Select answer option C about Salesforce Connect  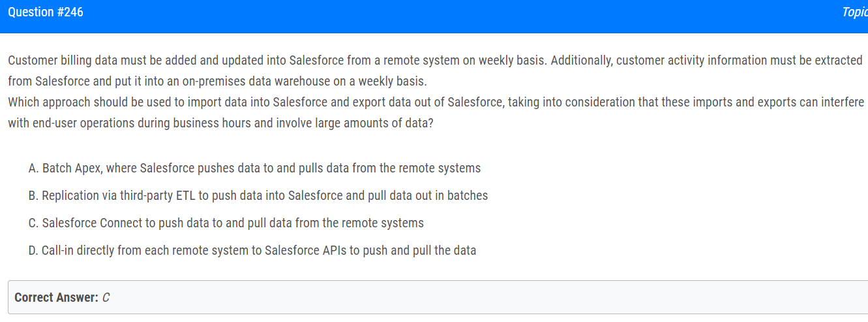[226, 223]
